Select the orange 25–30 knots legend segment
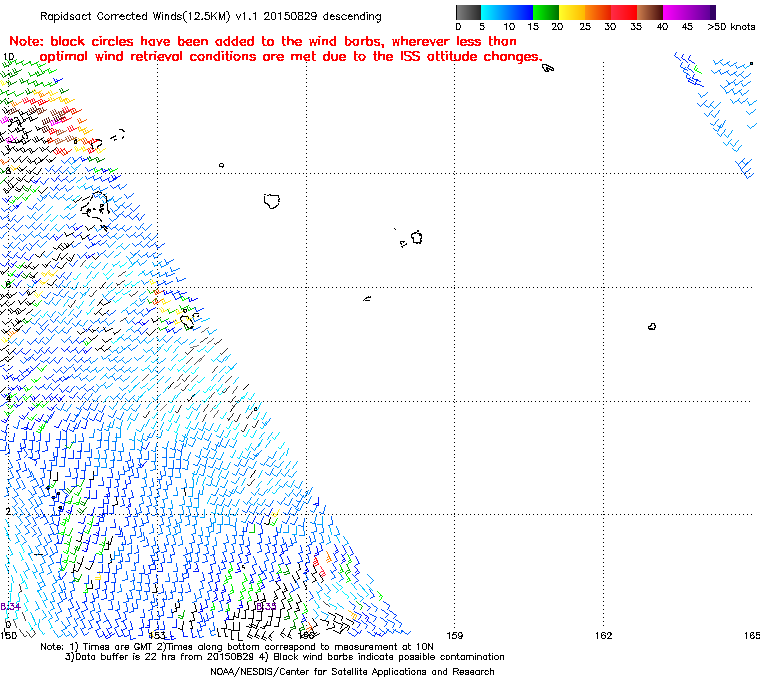Screen dimensions: 760x688 click(x=598, y=12)
